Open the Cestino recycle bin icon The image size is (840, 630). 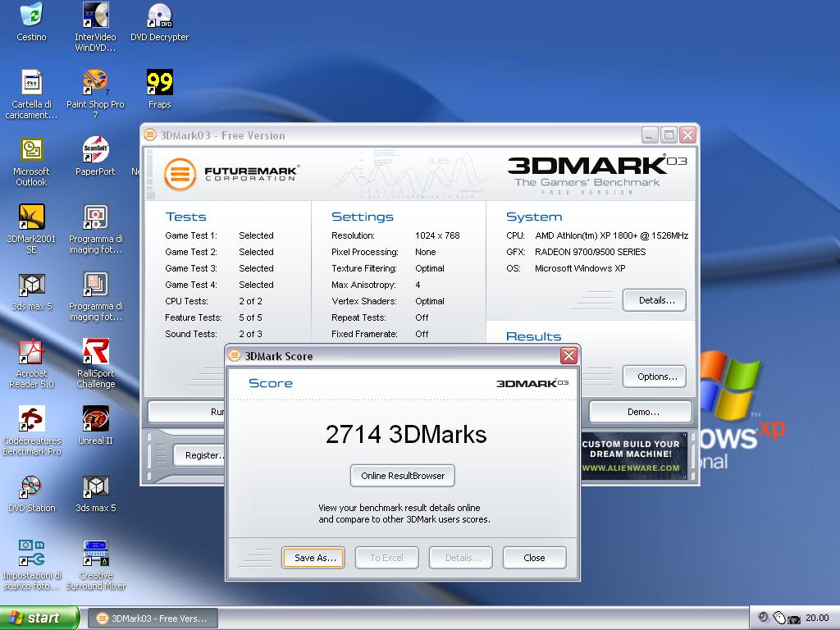click(x=31, y=22)
